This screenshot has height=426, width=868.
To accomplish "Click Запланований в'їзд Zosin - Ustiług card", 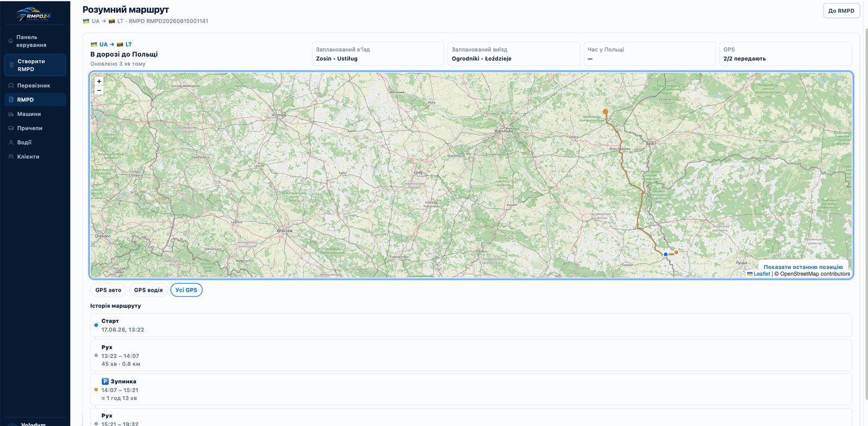I will click(378, 54).
